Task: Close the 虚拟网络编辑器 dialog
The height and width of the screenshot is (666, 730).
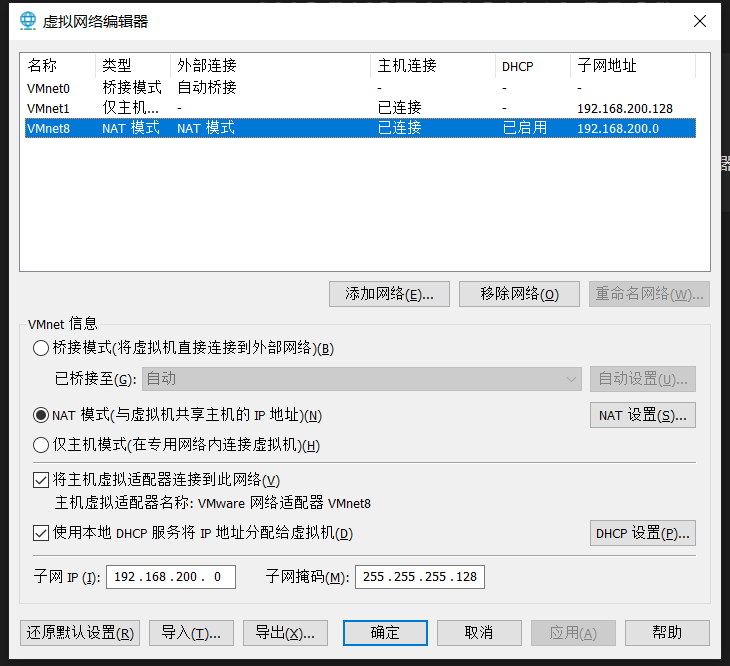Action: click(x=700, y=21)
